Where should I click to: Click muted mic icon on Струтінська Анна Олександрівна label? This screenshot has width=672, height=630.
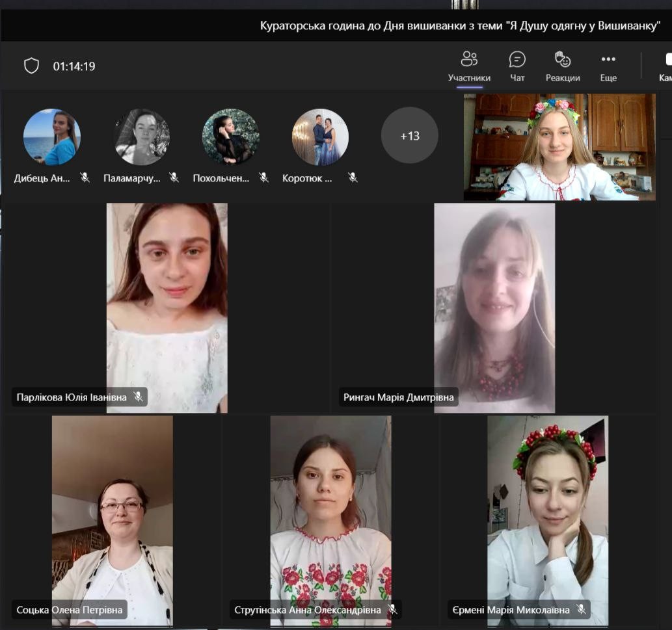pos(392,609)
